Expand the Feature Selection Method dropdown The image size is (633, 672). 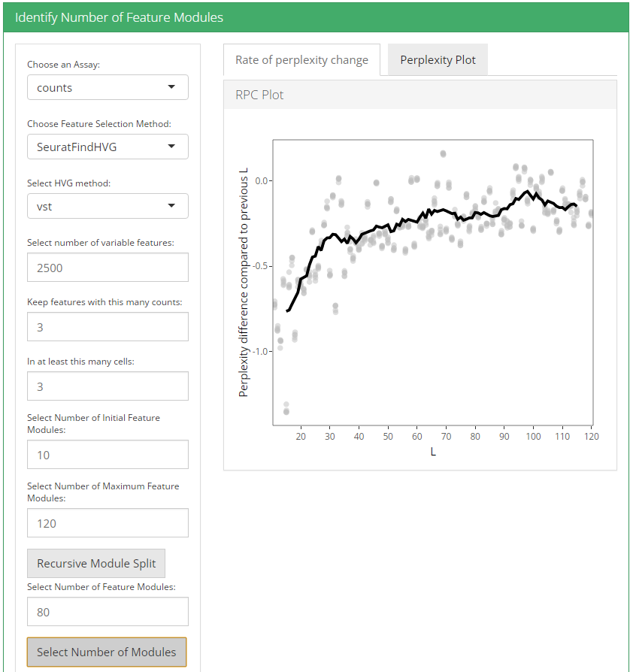[108, 147]
